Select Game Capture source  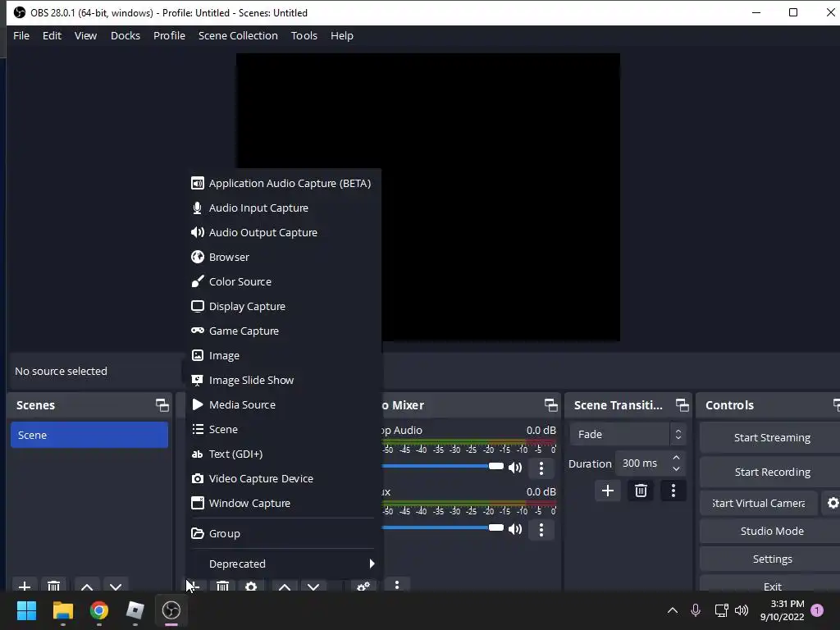click(283, 331)
